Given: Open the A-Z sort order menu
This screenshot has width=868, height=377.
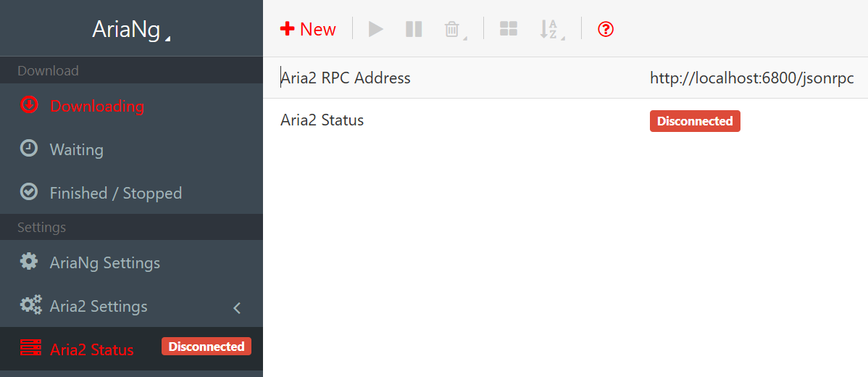Looking at the screenshot, I should [x=552, y=29].
